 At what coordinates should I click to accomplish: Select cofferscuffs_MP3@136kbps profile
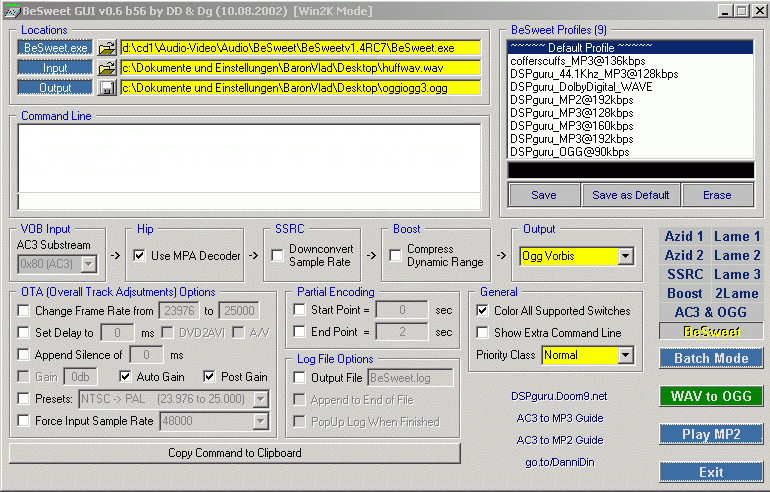click(631, 61)
